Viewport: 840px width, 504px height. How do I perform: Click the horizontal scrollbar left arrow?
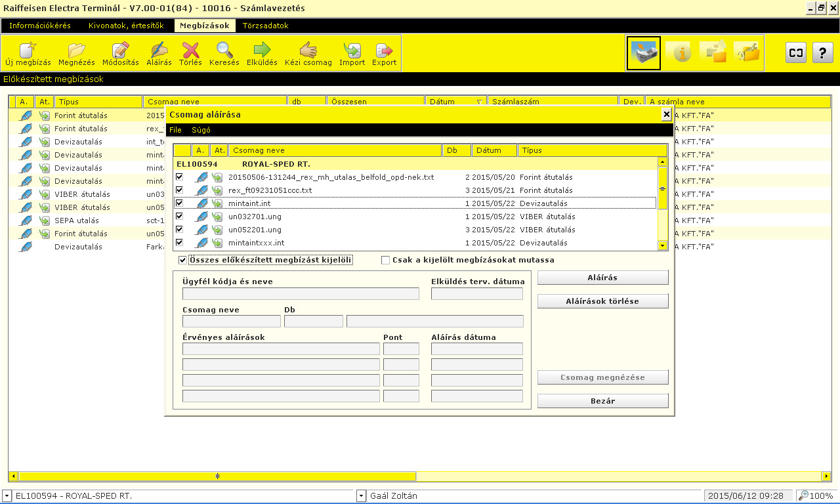14,476
